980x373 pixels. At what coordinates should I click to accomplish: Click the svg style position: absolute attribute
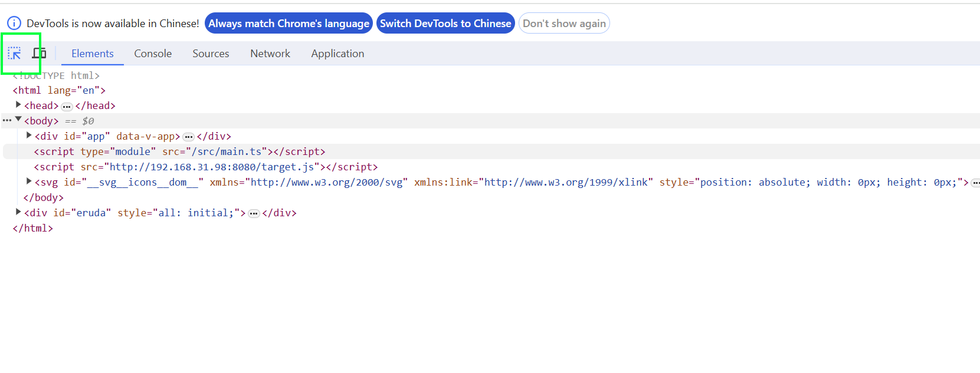point(811,182)
